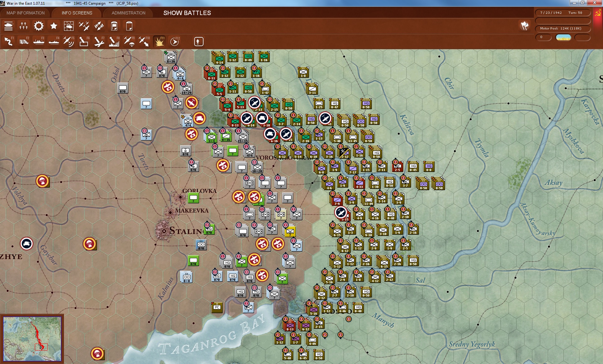The height and width of the screenshot is (364, 603).
Task: Select the PC unit counter near Taganrog Bay
Action: pyautogui.click(x=217, y=308)
